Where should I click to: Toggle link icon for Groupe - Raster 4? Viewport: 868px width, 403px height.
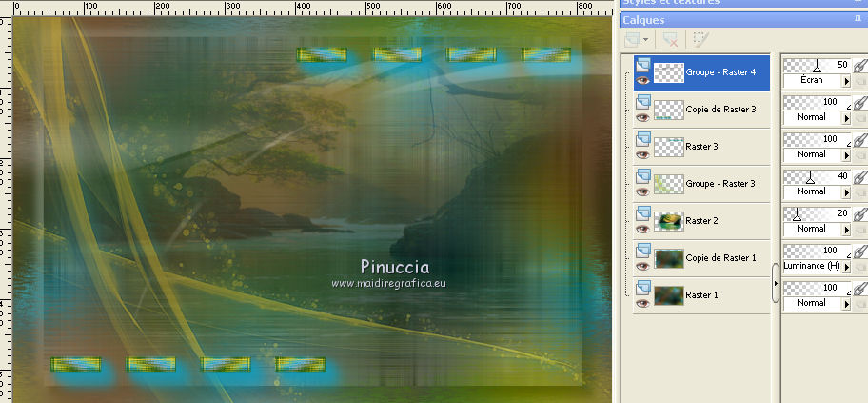pyautogui.click(x=859, y=67)
